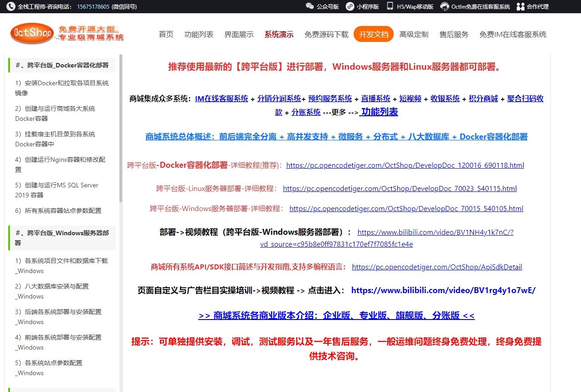Select the 跨平台版_Windows服务器部署 sidebar heading

pos(62,237)
